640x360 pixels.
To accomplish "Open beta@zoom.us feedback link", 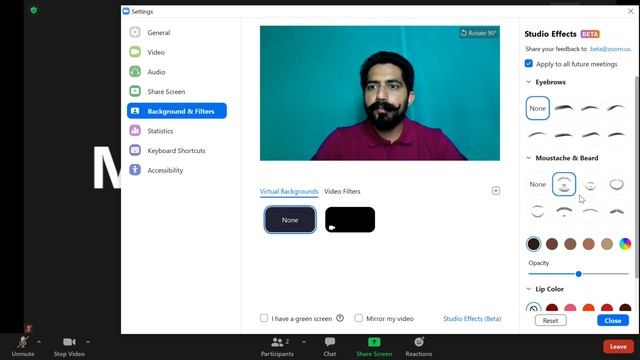I will click(x=610, y=49).
